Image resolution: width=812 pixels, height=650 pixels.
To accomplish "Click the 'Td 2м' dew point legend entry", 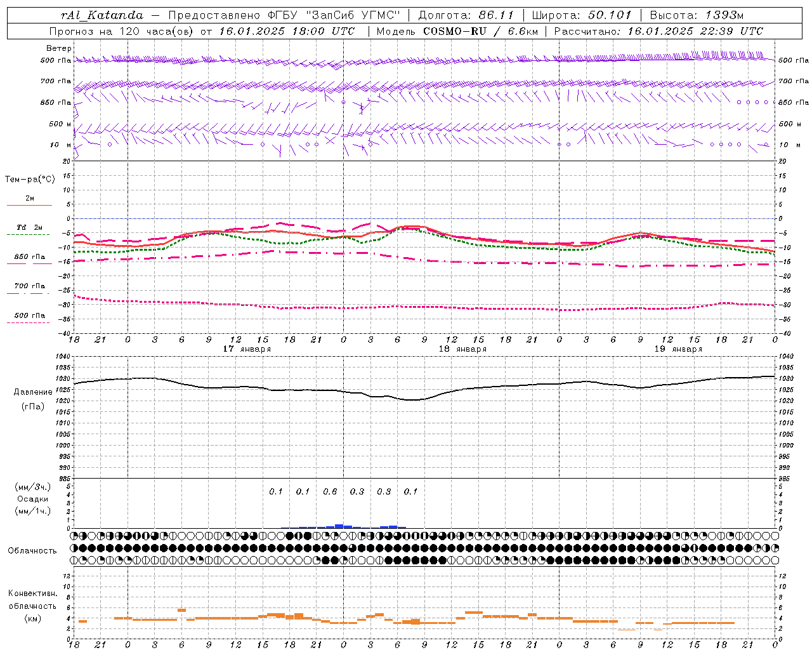I will click(30, 227).
